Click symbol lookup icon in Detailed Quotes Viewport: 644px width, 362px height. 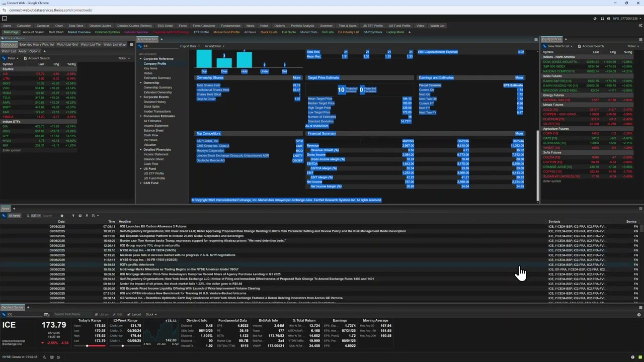pyautogui.click(x=46, y=315)
